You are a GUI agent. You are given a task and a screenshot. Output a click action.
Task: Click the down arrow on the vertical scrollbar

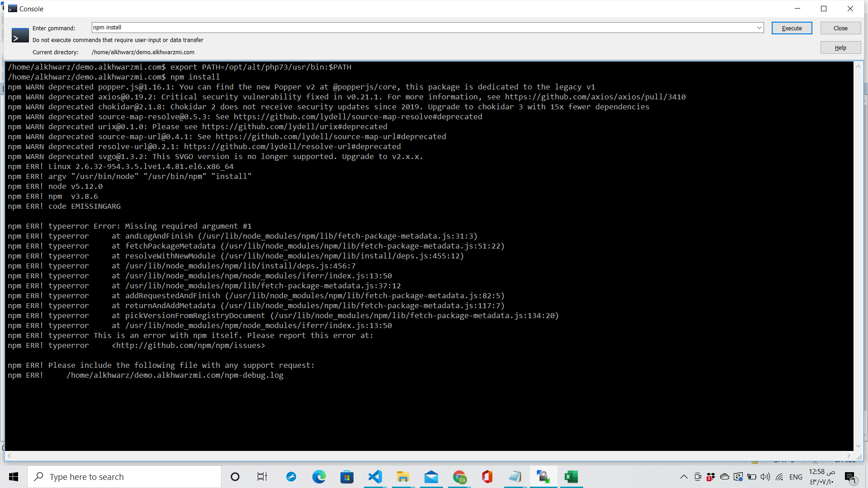click(x=858, y=446)
